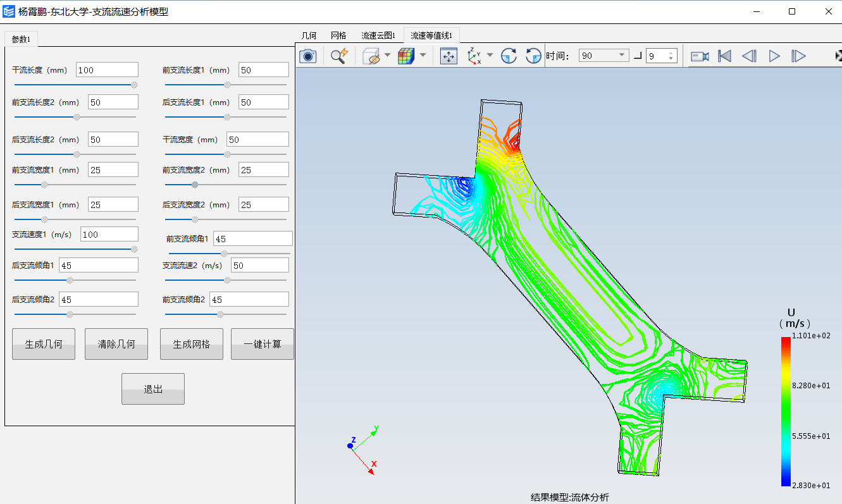The width and height of the screenshot is (842, 504).
Task: Open axis orientation dropdown arrow
Action: [489, 56]
